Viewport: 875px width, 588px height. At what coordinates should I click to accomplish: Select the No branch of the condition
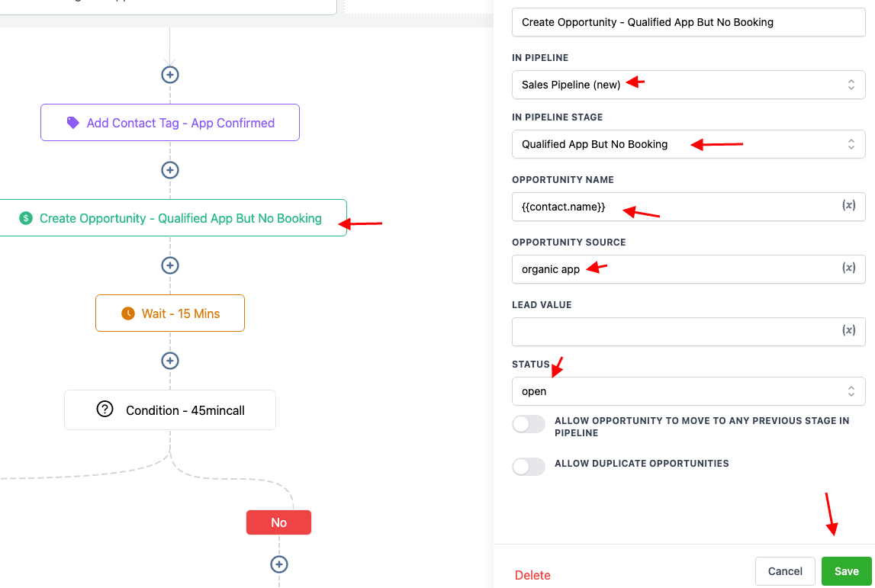click(x=278, y=522)
